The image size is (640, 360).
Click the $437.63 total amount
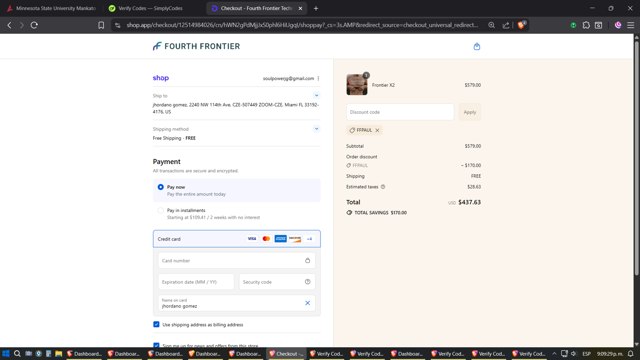click(x=469, y=202)
